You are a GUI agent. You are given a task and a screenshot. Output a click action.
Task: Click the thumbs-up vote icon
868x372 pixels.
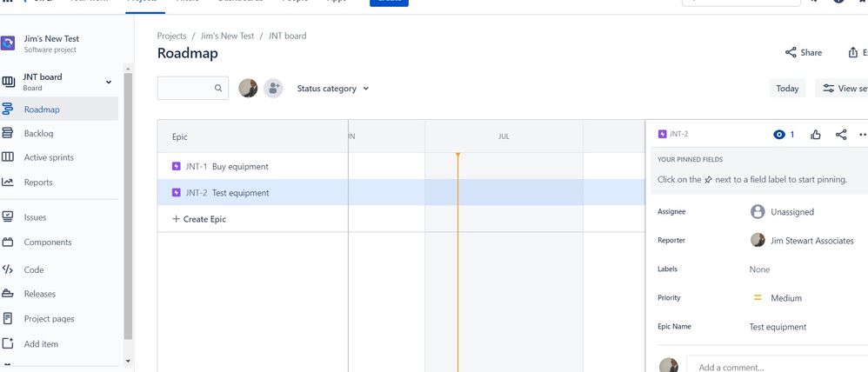[816, 135]
